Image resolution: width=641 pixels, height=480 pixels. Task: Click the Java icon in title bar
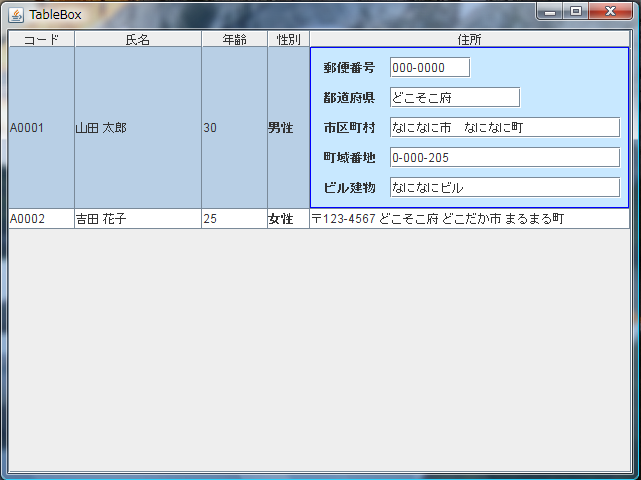pos(16,15)
